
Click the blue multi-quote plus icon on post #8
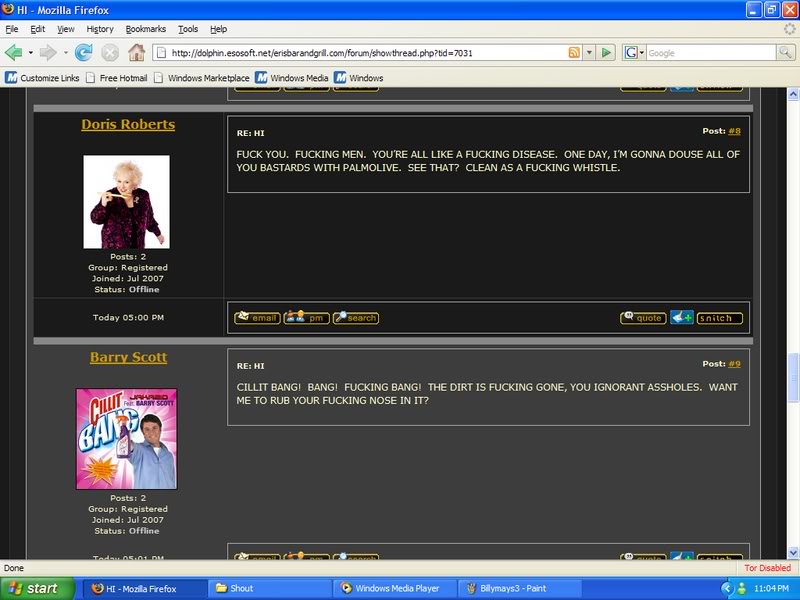point(682,318)
